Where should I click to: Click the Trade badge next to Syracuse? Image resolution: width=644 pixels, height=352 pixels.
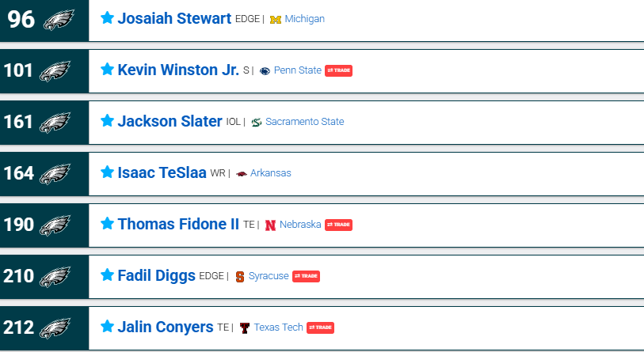(306, 276)
